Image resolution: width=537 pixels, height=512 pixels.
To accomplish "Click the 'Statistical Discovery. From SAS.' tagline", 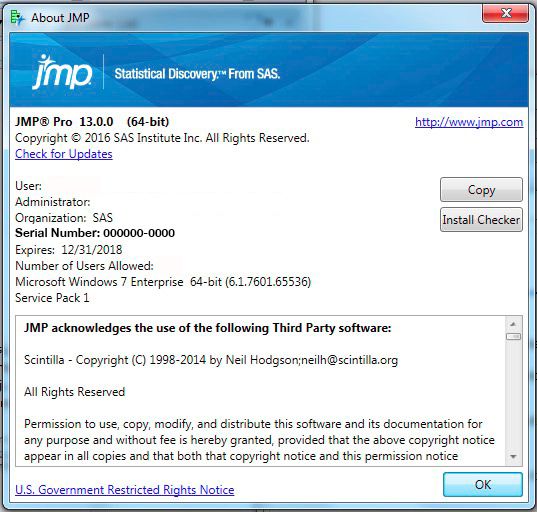I will tap(197, 74).
